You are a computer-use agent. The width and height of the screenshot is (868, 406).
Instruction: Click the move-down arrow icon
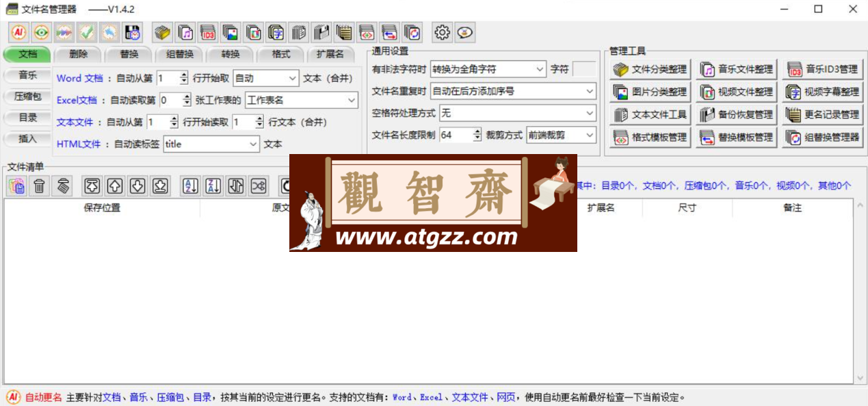pyautogui.click(x=137, y=185)
